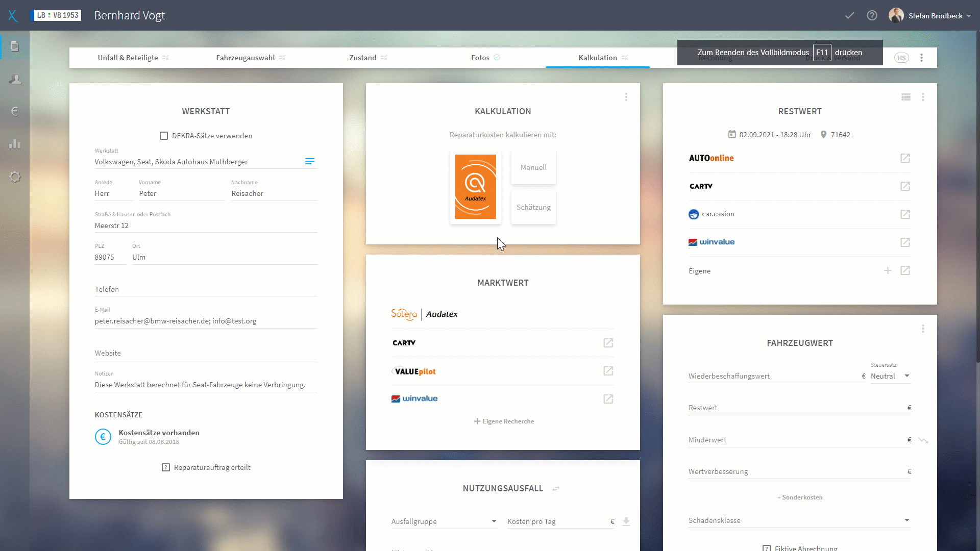
Task: Toggle Fiktive Abrechnung checkbox
Action: (x=767, y=548)
